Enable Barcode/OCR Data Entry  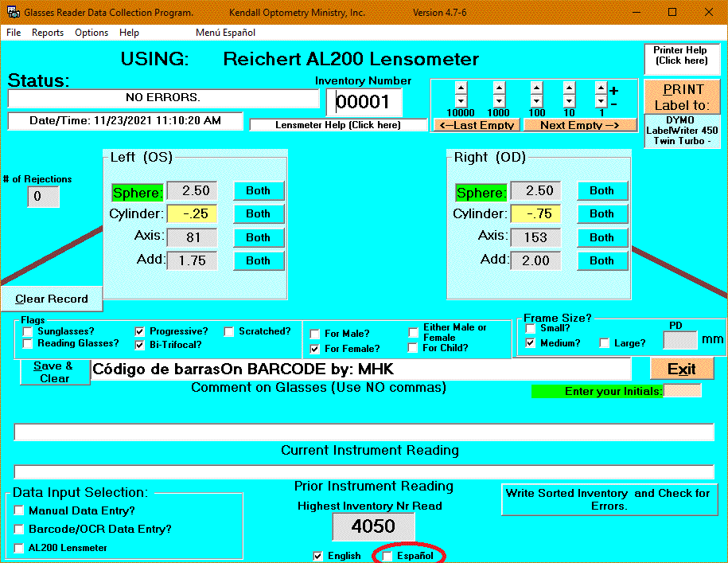pos(19,530)
